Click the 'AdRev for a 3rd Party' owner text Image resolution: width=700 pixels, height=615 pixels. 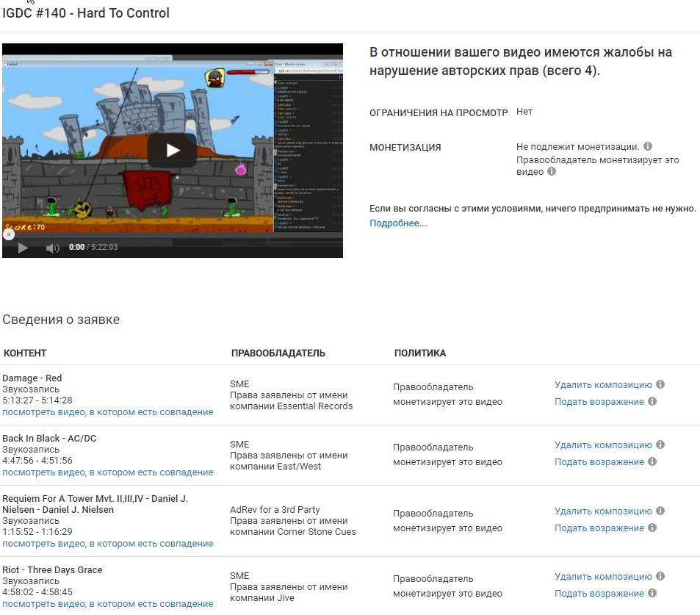click(275, 510)
